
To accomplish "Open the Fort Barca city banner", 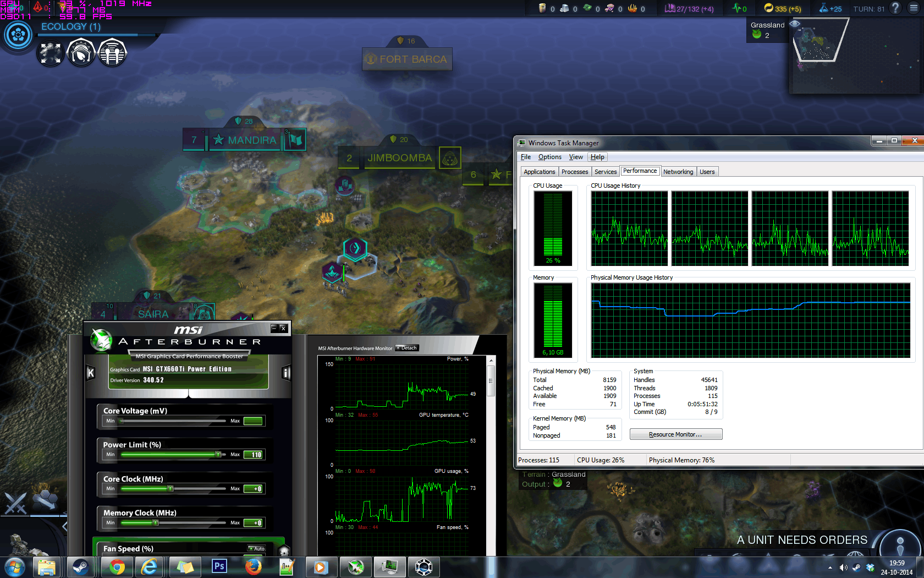I will click(407, 59).
